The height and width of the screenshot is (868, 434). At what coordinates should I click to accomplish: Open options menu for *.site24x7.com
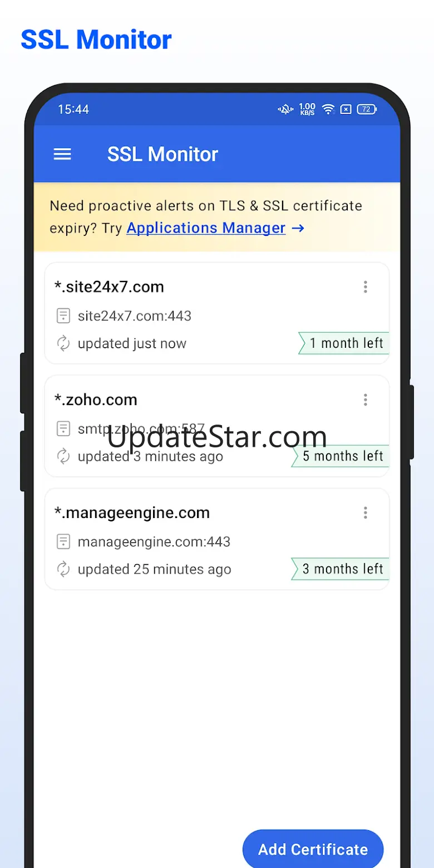[366, 287]
